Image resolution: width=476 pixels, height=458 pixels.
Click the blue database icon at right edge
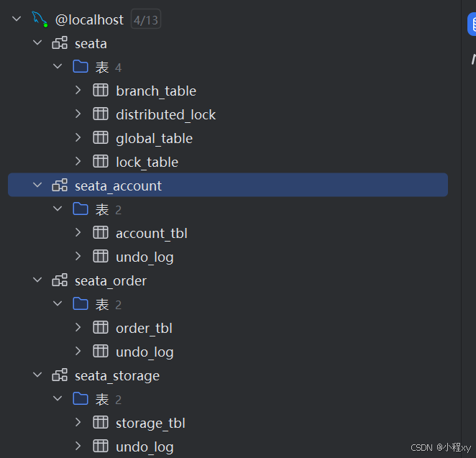(x=472, y=24)
